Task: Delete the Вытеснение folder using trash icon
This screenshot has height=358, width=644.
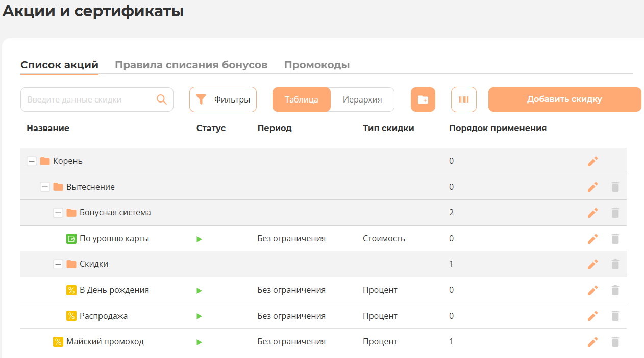Action: (615, 187)
